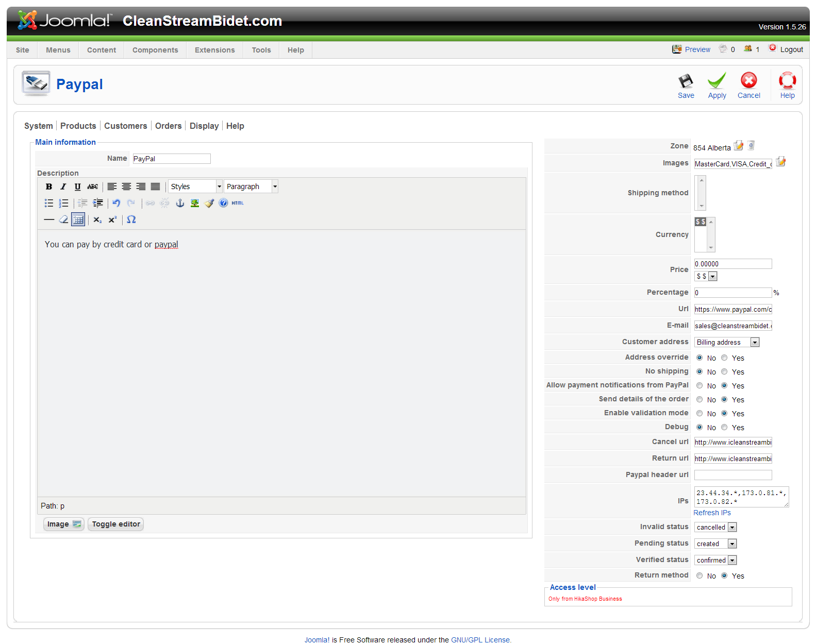Insert an image with the tree icon

coord(194,203)
